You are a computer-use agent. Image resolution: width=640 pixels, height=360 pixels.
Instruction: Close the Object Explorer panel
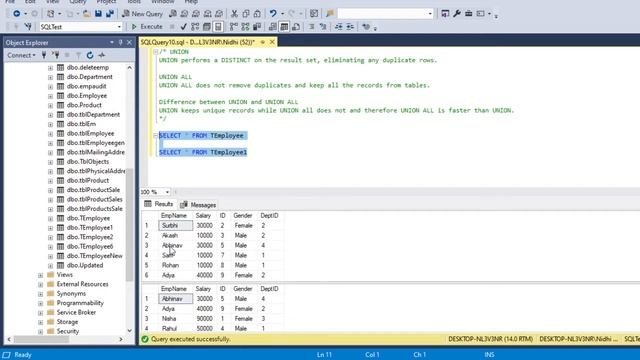pos(129,42)
